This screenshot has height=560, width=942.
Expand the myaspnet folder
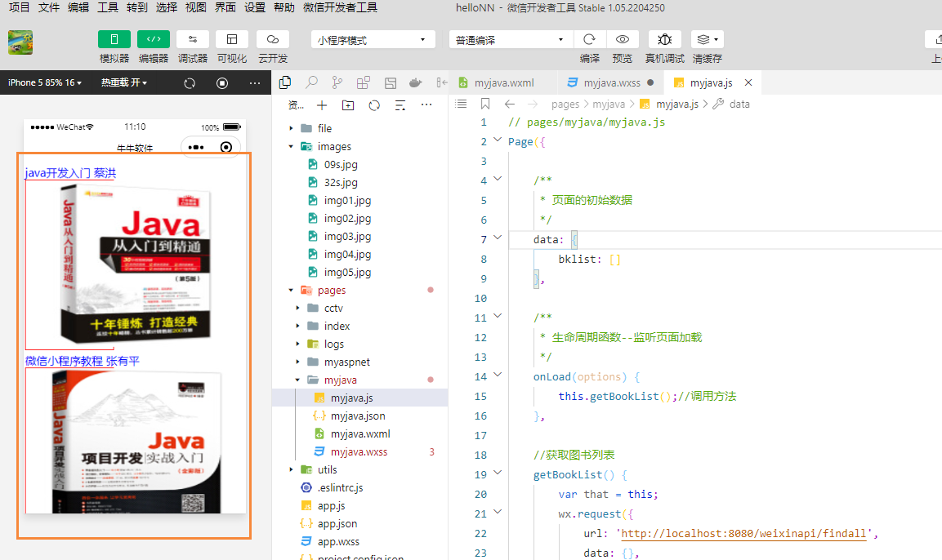(297, 362)
